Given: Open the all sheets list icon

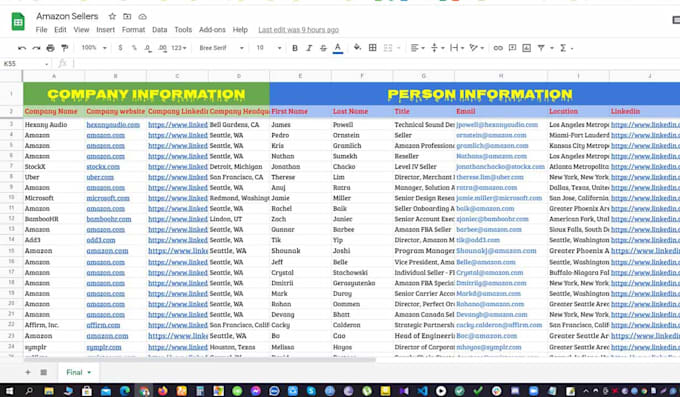Looking at the screenshot, I should [x=43, y=372].
